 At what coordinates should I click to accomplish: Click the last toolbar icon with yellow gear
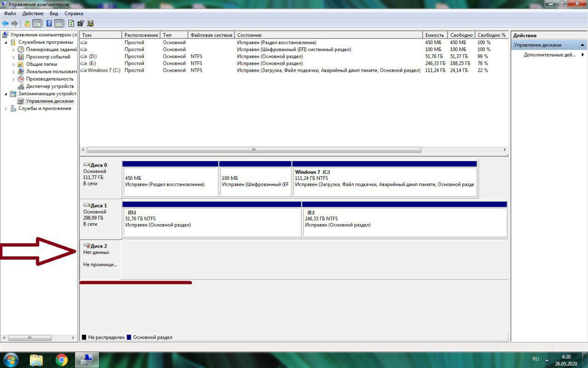pyautogui.click(x=90, y=23)
